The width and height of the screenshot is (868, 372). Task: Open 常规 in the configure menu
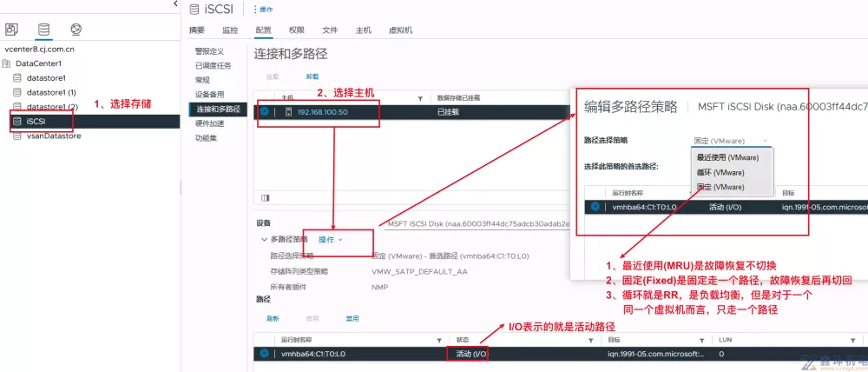[x=202, y=80]
